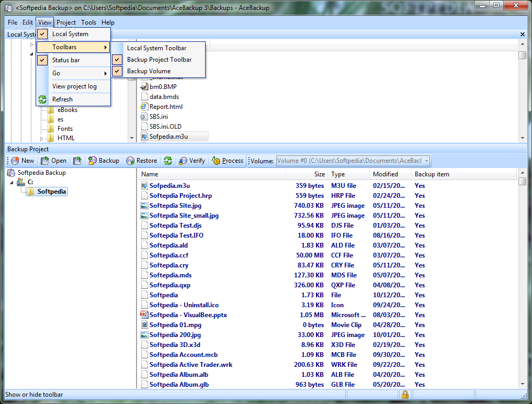Click the Report.html browser file icon
Screen dimensions: 532x404
click(144, 107)
